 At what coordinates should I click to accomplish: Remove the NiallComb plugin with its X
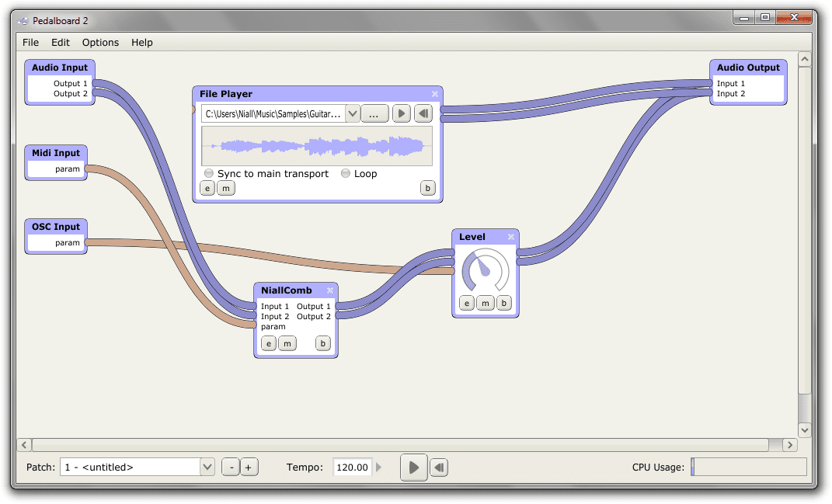[x=330, y=290]
